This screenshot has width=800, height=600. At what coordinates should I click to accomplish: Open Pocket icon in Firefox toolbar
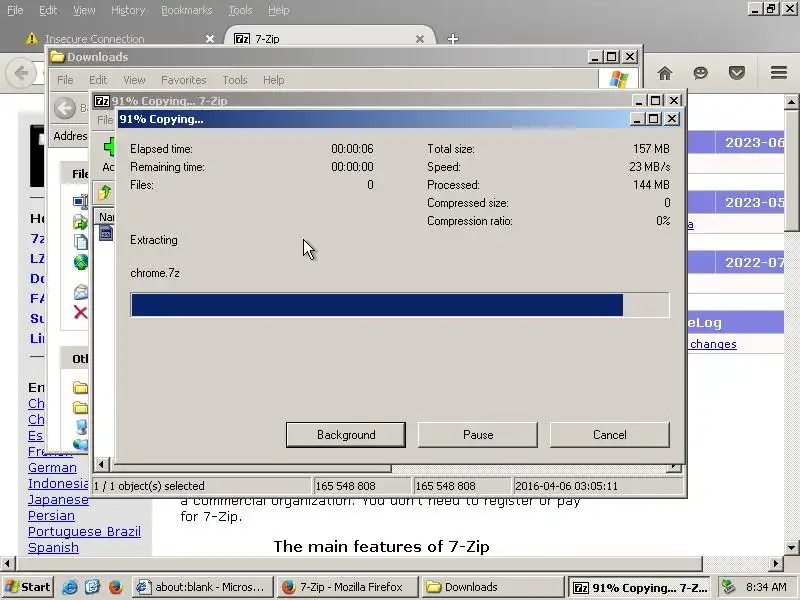pos(736,73)
